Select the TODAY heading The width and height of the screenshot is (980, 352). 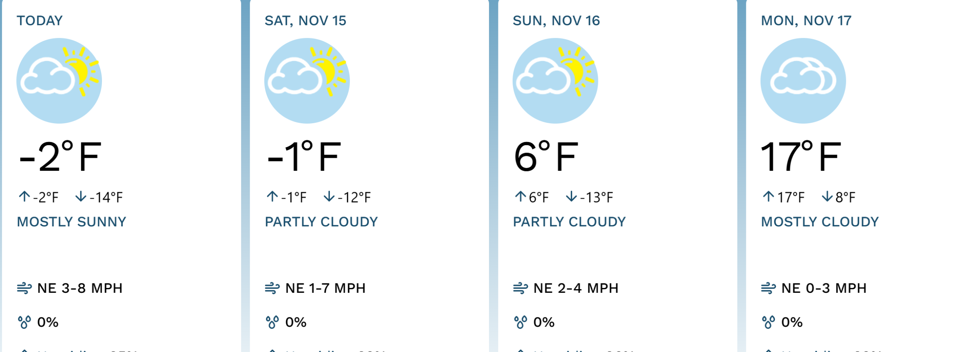tap(40, 21)
